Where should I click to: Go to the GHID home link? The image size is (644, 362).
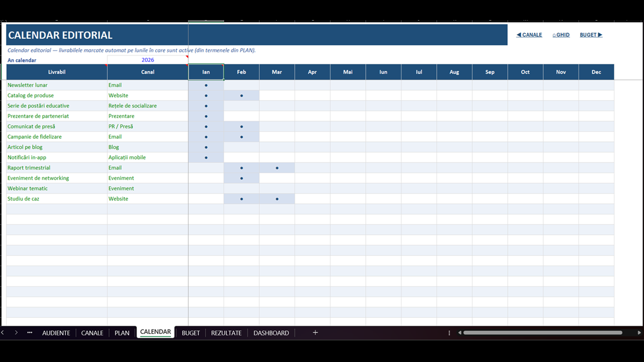(x=561, y=35)
